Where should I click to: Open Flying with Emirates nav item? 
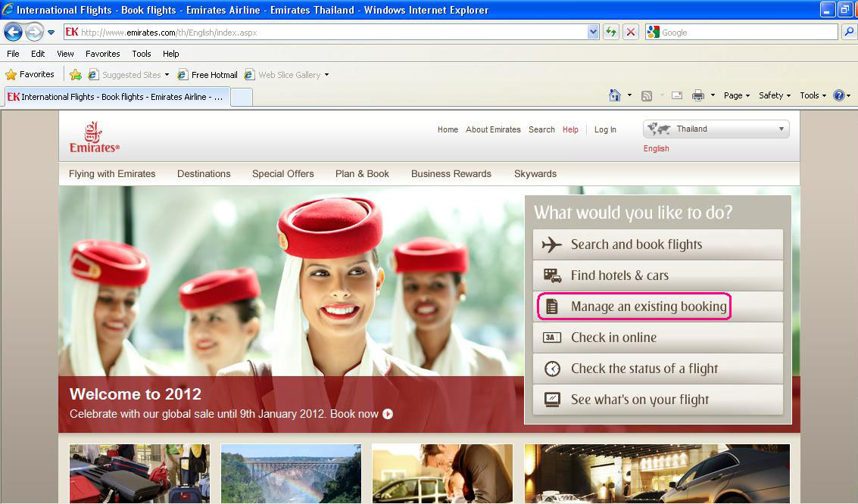point(112,174)
